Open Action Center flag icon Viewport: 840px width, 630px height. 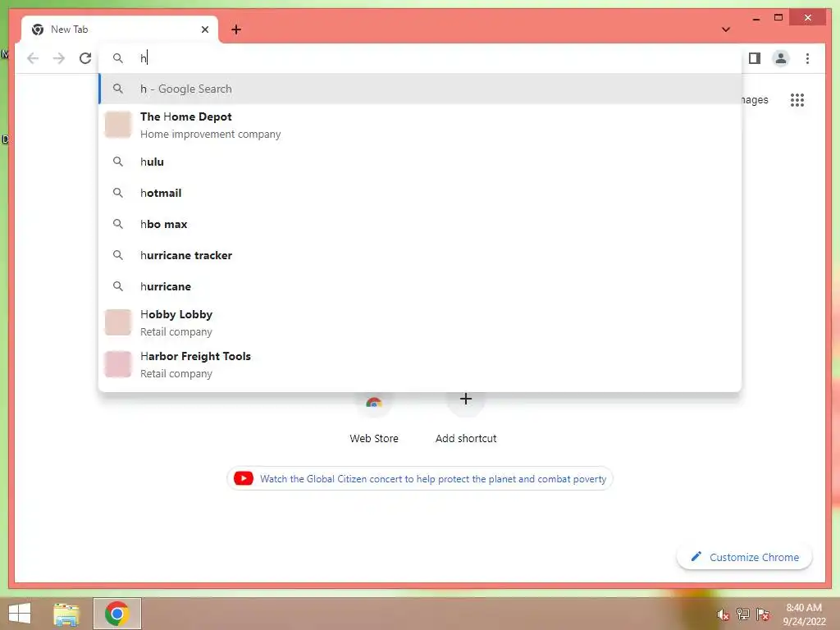pos(763,614)
